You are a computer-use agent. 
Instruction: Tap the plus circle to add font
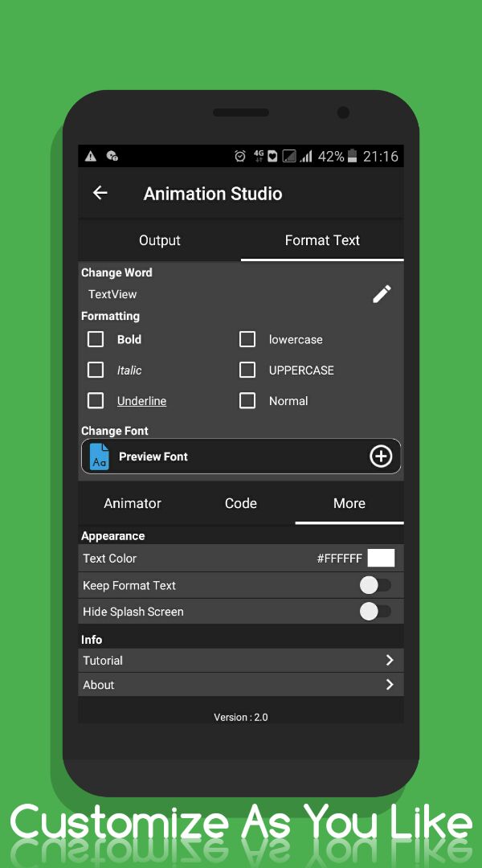380,457
